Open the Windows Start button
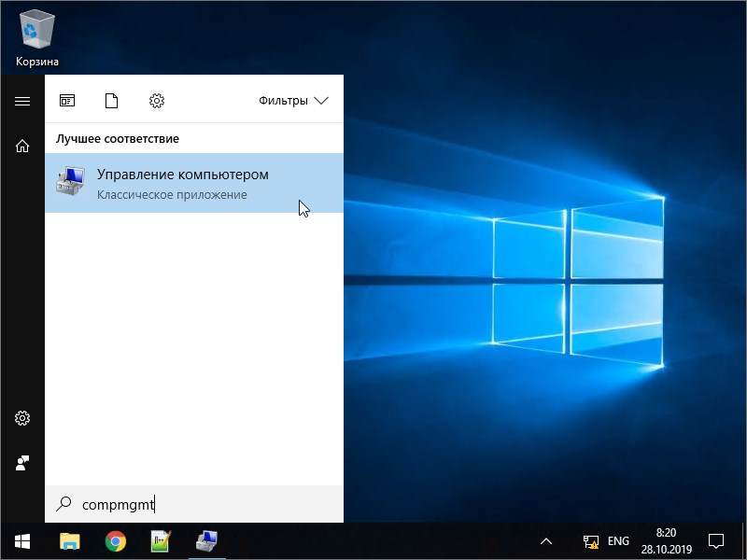 click(22, 541)
